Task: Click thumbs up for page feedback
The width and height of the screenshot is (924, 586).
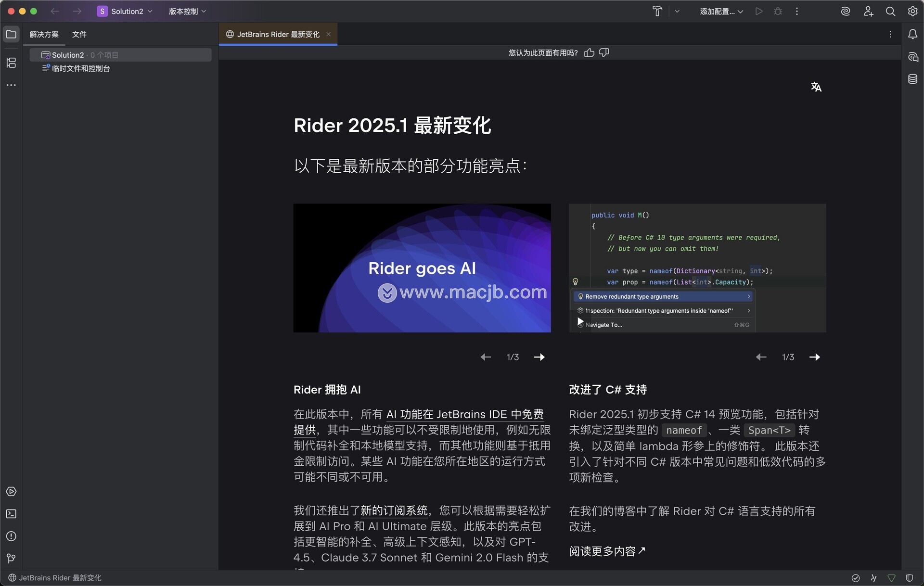Action: pyautogui.click(x=589, y=52)
